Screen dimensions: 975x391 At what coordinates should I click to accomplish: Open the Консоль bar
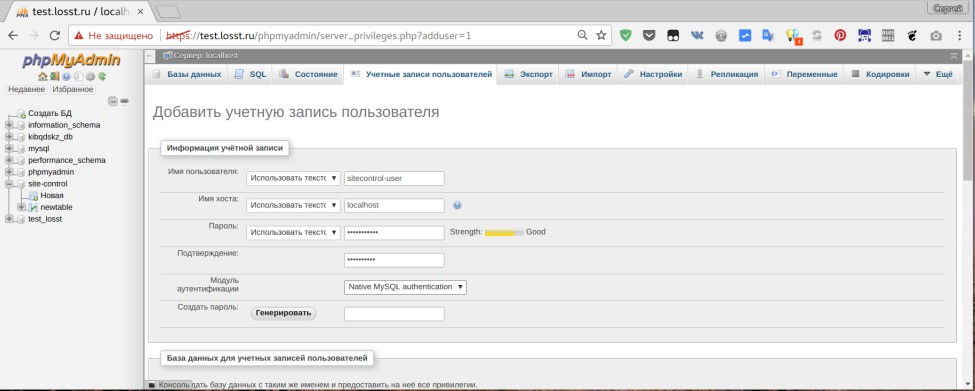coord(169,385)
